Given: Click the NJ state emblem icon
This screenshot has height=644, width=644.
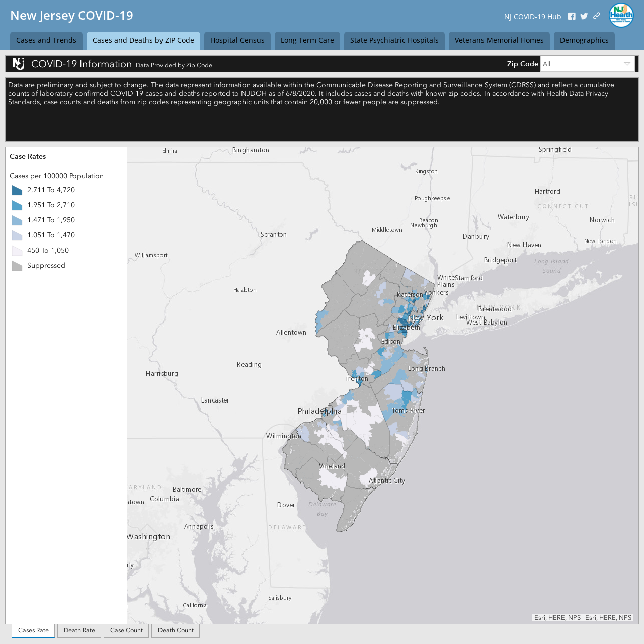Looking at the screenshot, I should tap(19, 64).
